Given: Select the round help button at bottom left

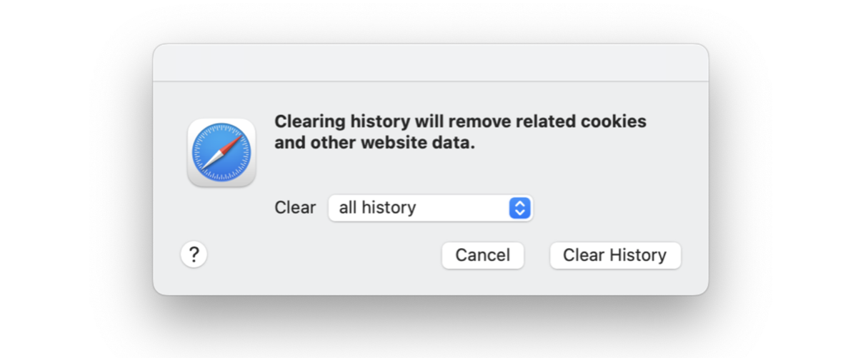Looking at the screenshot, I should click(194, 254).
